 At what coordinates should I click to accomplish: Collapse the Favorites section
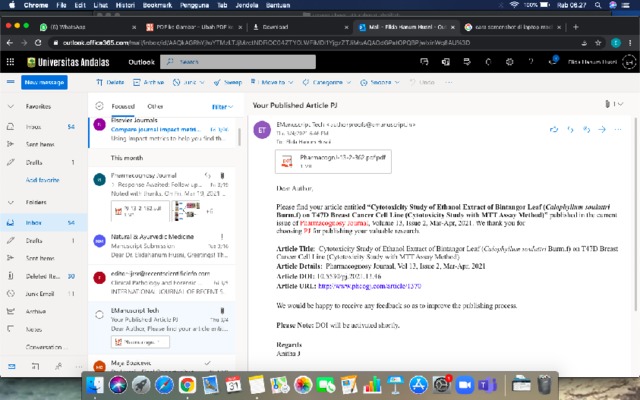point(11,107)
